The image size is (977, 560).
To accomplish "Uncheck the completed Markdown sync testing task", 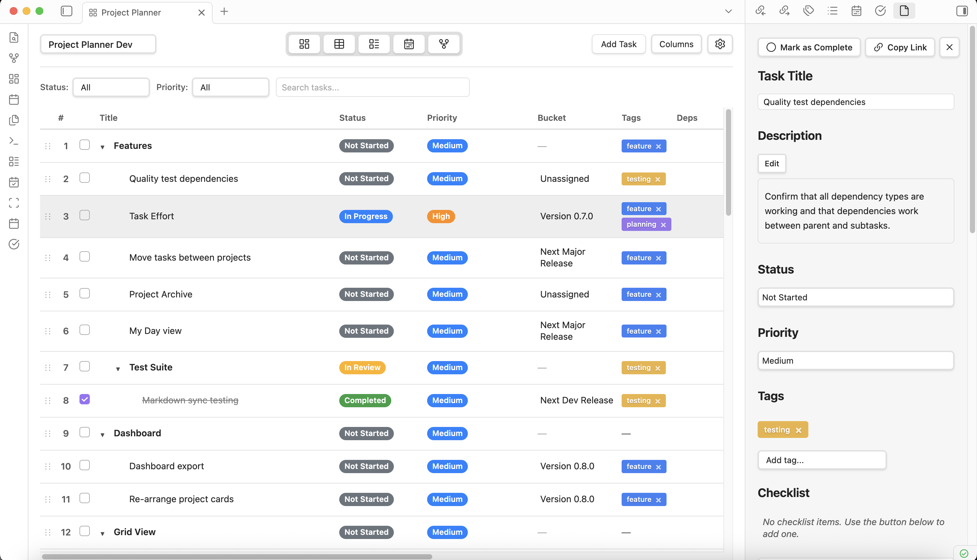I will 85,399.
